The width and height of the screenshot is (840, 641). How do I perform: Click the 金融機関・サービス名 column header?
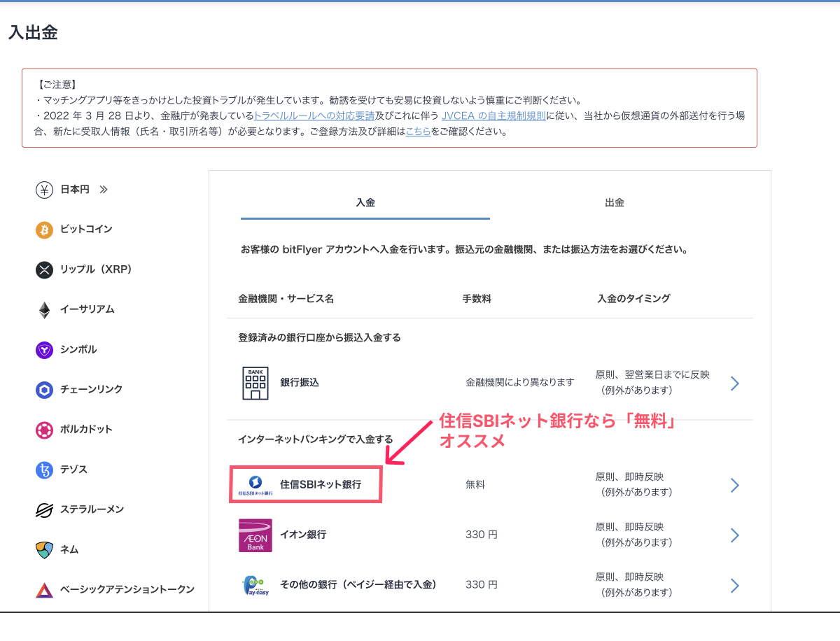point(286,299)
